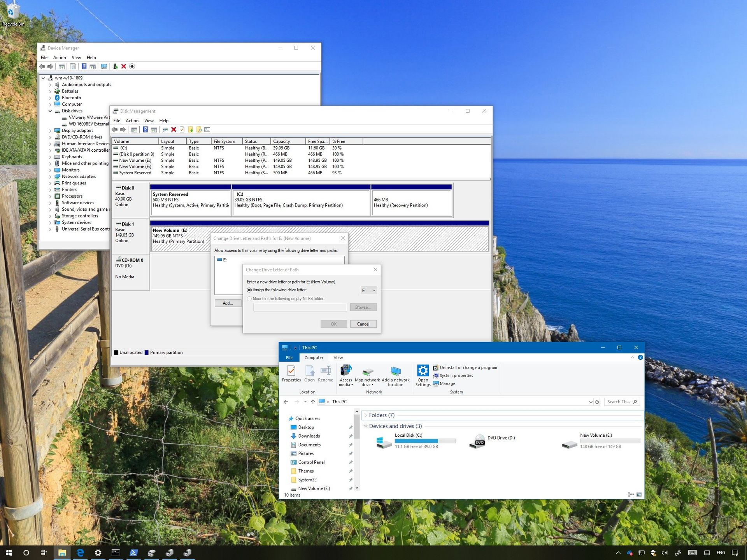Open the Action menu in Disk Management
The image size is (747, 560).
coord(132,121)
